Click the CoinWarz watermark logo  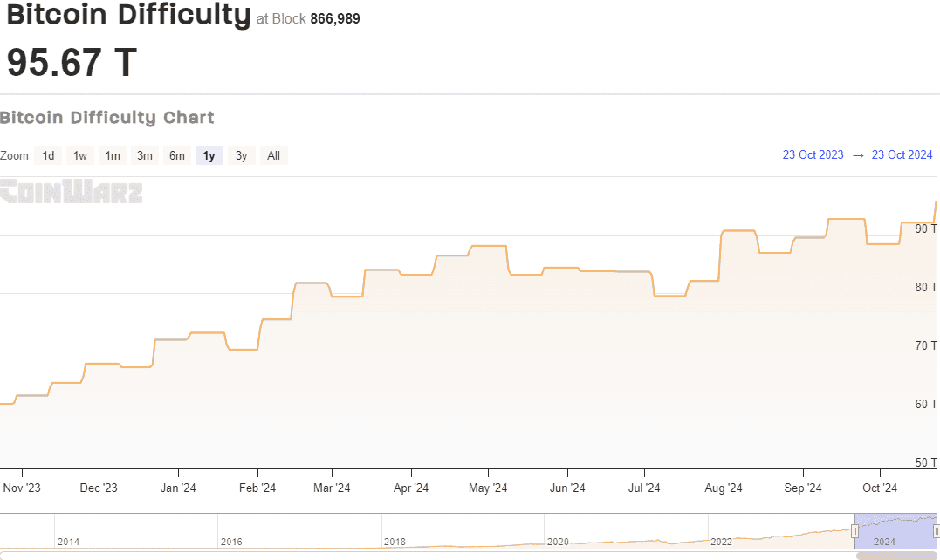[x=72, y=192]
